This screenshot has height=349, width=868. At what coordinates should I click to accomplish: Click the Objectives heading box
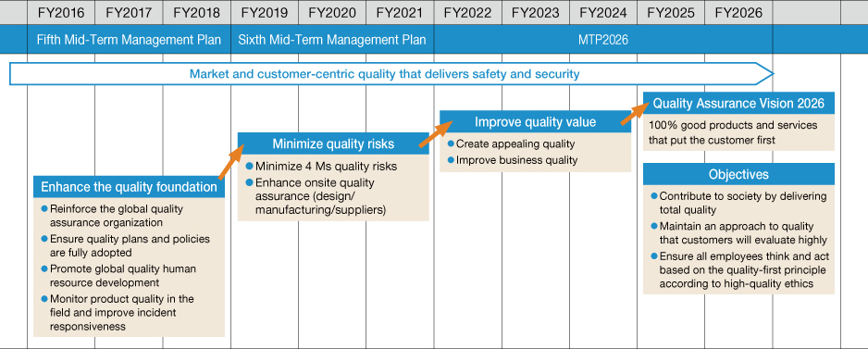coord(738,174)
